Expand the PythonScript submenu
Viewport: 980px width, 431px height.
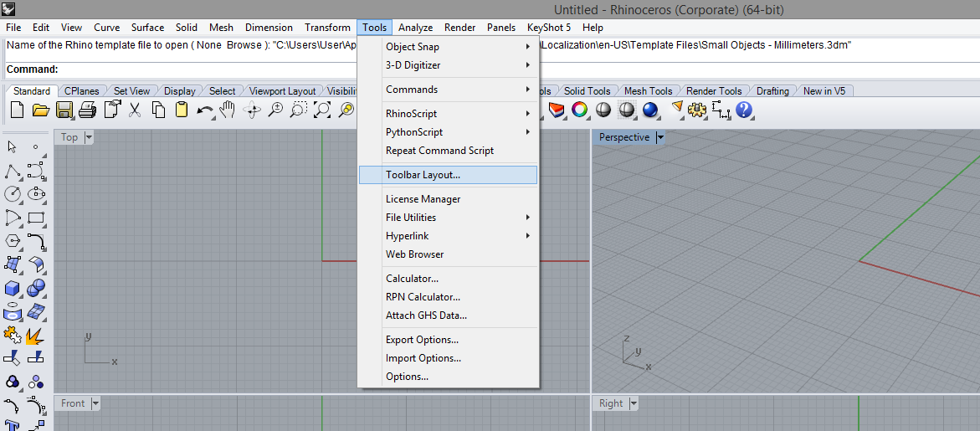tap(448, 131)
